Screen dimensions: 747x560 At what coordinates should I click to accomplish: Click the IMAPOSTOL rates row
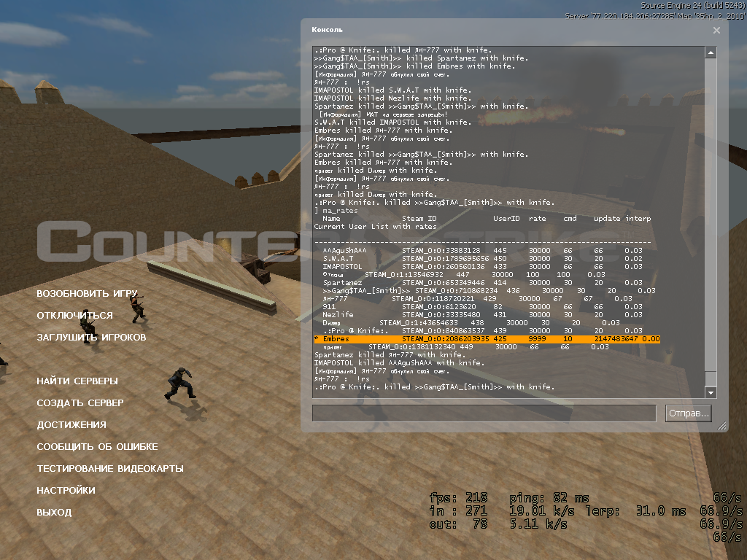[x=483, y=267]
